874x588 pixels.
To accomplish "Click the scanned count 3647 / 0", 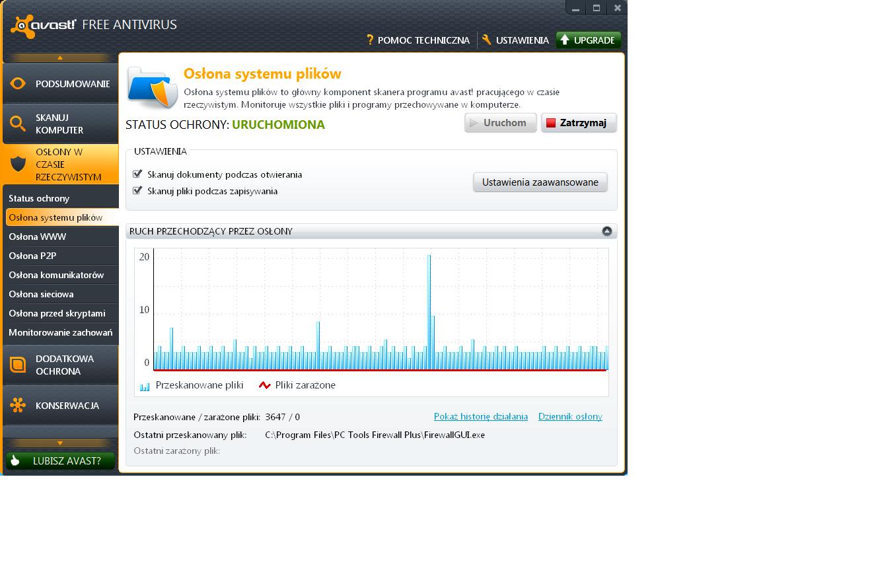I will click(x=282, y=417).
